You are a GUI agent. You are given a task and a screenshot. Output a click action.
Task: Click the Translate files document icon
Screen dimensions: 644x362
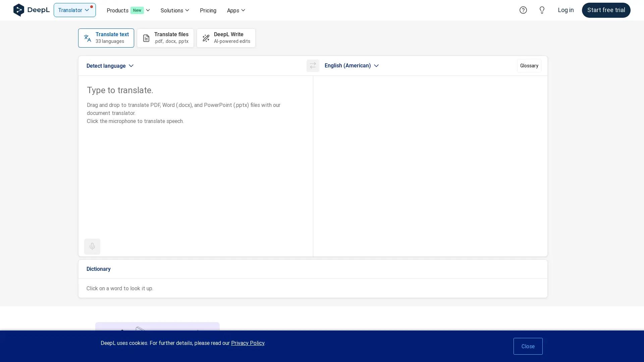pyautogui.click(x=146, y=38)
